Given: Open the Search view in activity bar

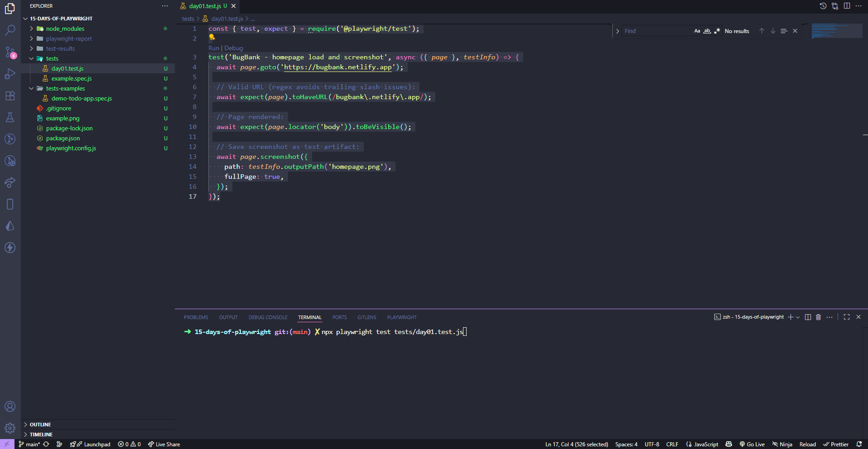Looking at the screenshot, I should click(10, 30).
